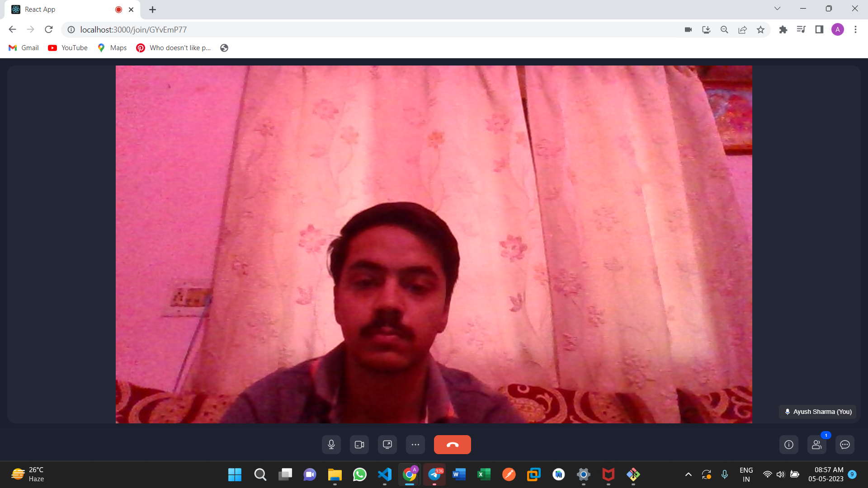The image size is (868, 488).
Task: Bookmark this page with the star icon
Action: (x=760, y=29)
